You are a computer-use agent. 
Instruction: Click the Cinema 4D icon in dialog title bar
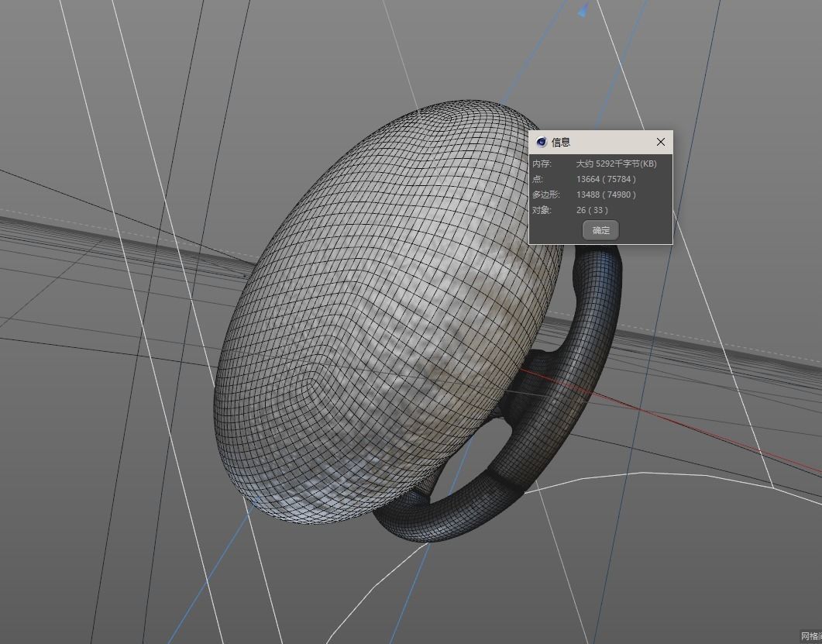tap(541, 142)
